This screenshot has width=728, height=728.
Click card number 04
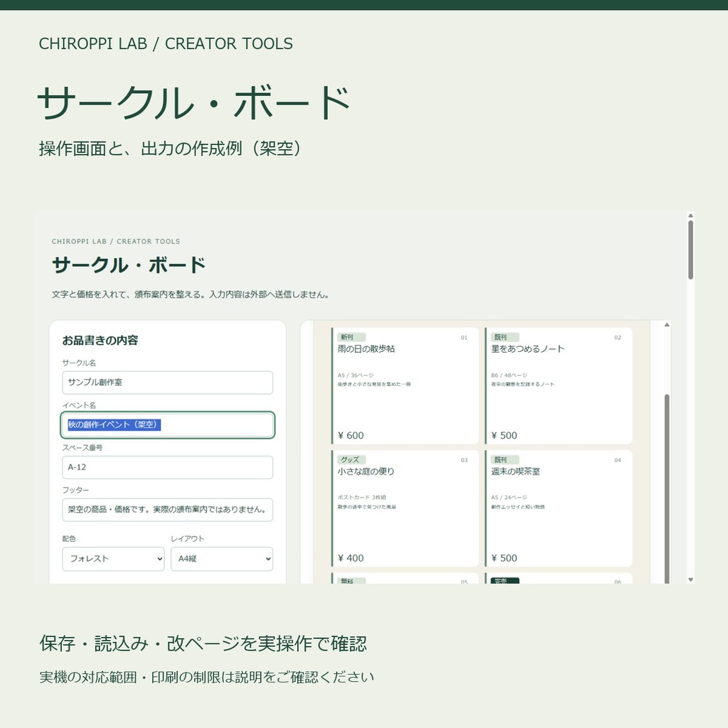point(618,460)
